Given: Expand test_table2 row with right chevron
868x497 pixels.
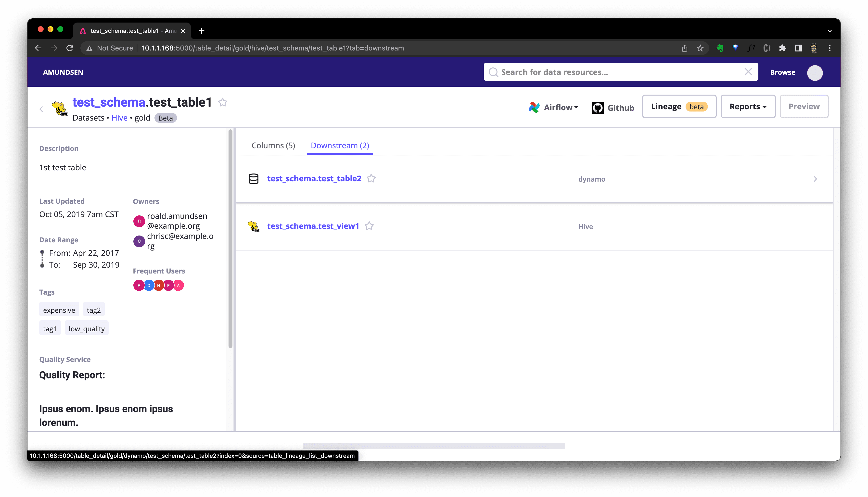Looking at the screenshot, I should pos(815,179).
